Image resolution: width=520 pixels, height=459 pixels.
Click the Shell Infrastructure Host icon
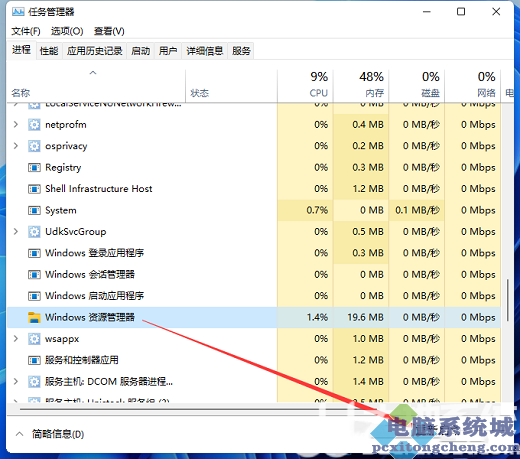point(34,189)
